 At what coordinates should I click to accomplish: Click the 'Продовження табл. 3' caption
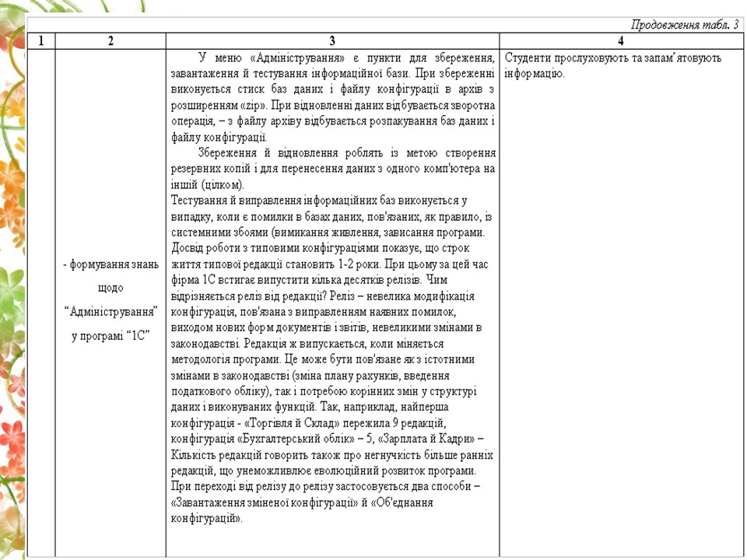point(684,24)
